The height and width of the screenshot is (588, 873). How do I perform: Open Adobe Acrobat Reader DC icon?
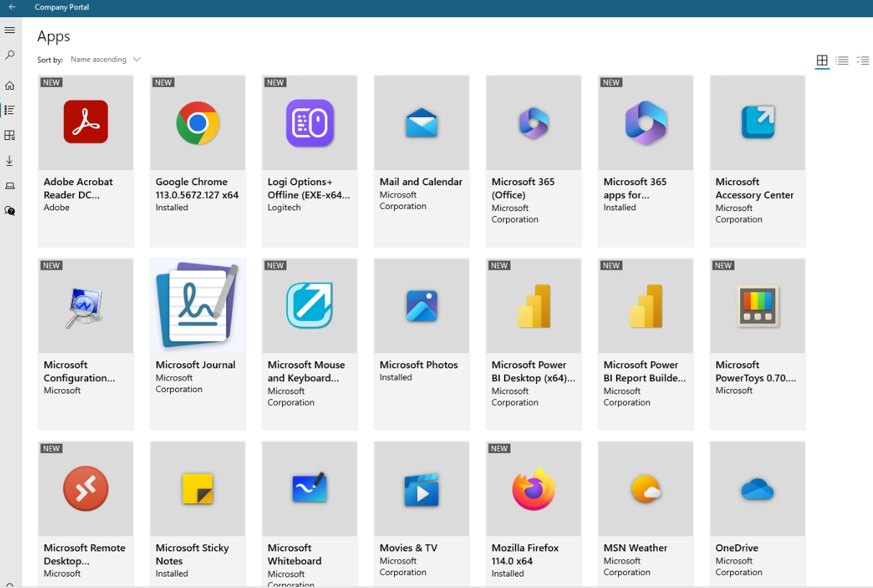click(x=86, y=123)
